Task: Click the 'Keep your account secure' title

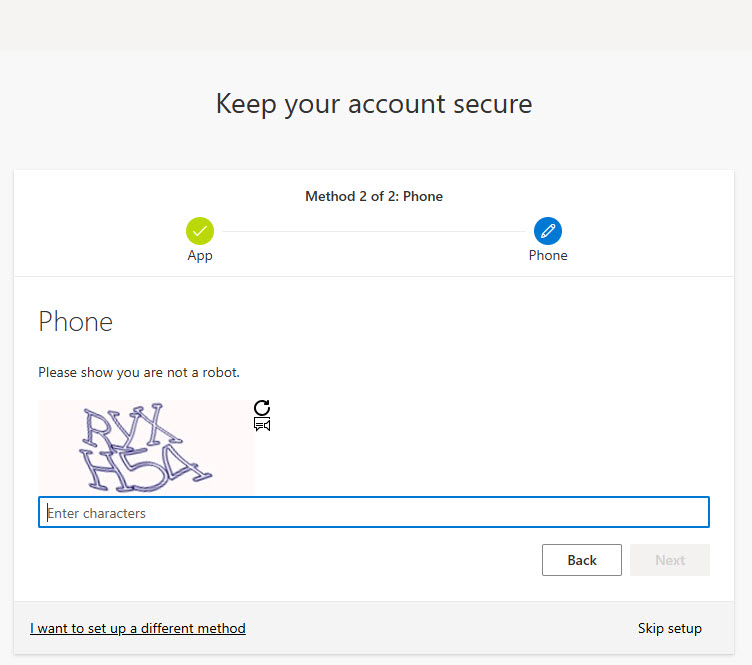Action: point(374,103)
